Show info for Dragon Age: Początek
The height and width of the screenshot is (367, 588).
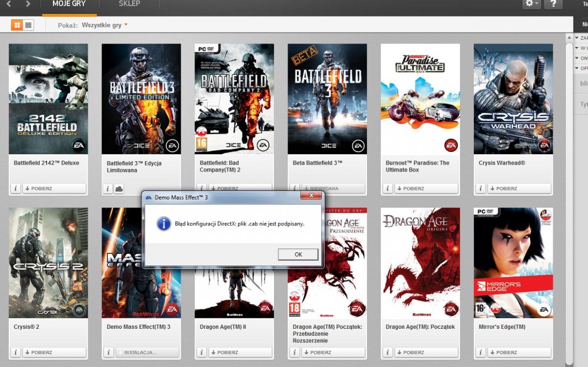coord(388,352)
